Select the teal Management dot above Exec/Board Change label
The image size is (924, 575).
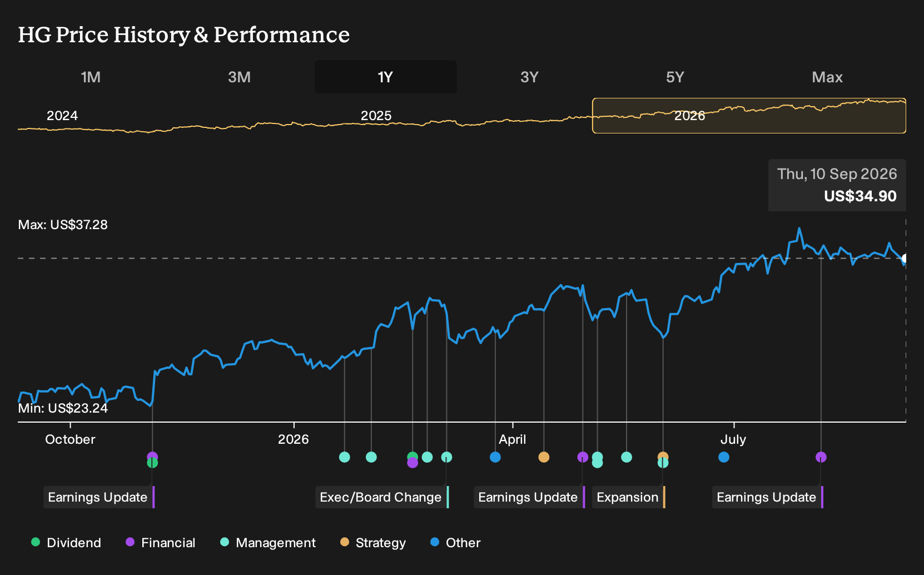(x=446, y=457)
